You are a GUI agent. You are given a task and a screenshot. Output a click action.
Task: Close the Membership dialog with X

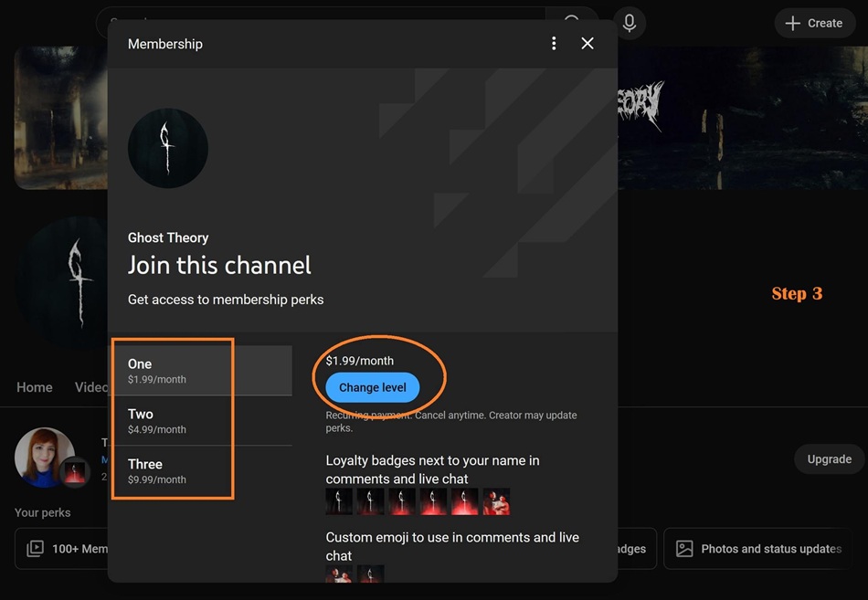(587, 44)
